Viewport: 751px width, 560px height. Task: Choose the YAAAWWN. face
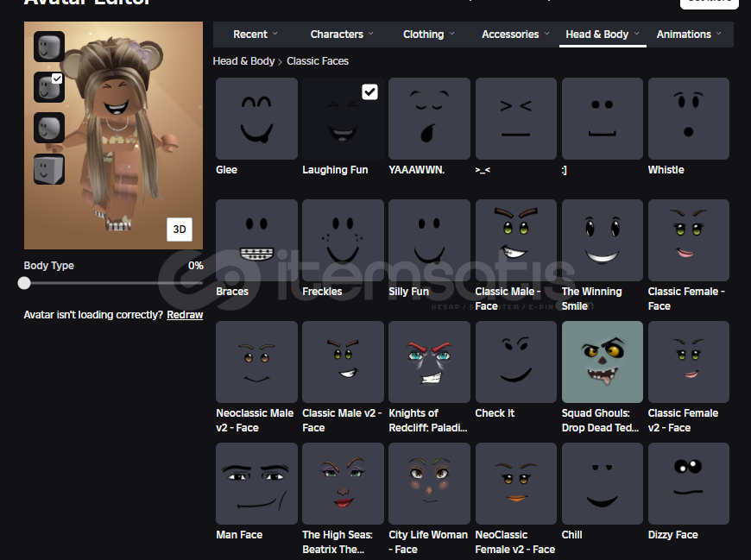coord(429,119)
